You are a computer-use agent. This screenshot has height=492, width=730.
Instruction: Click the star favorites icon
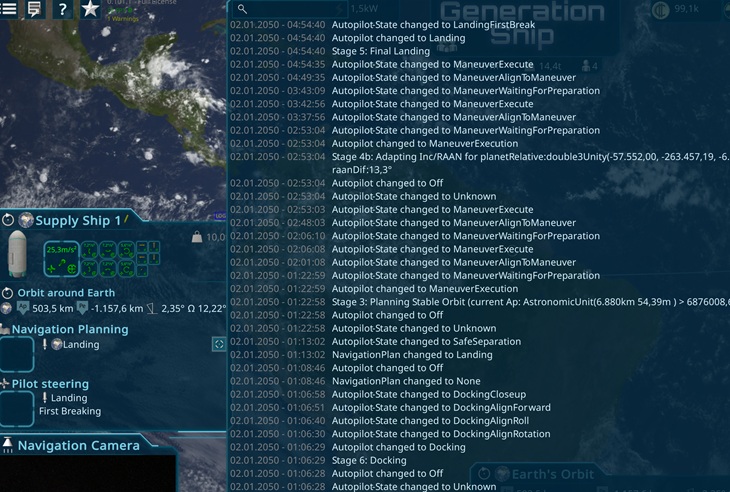click(x=90, y=9)
